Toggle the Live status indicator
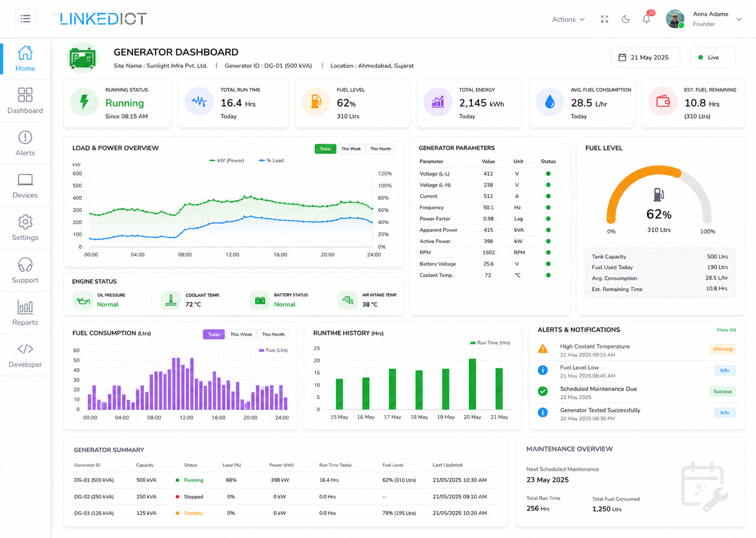Image resolution: width=756 pixels, height=538 pixels. pyautogui.click(x=713, y=57)
